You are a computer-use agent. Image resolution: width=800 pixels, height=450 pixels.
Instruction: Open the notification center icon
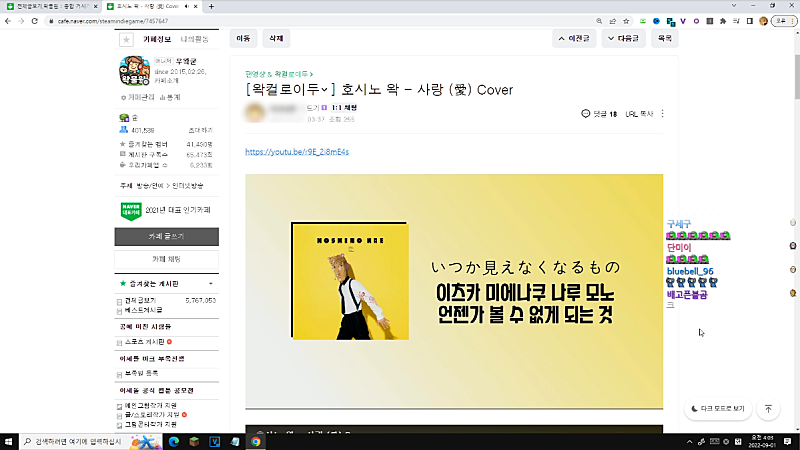tap(788, 441)
